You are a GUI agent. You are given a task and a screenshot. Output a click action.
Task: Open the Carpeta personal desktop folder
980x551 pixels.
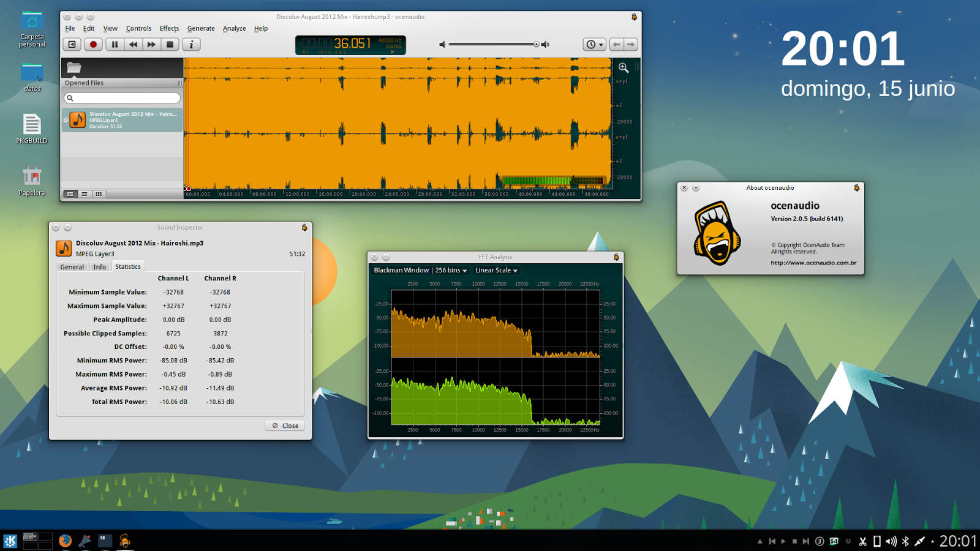(32, 29)
